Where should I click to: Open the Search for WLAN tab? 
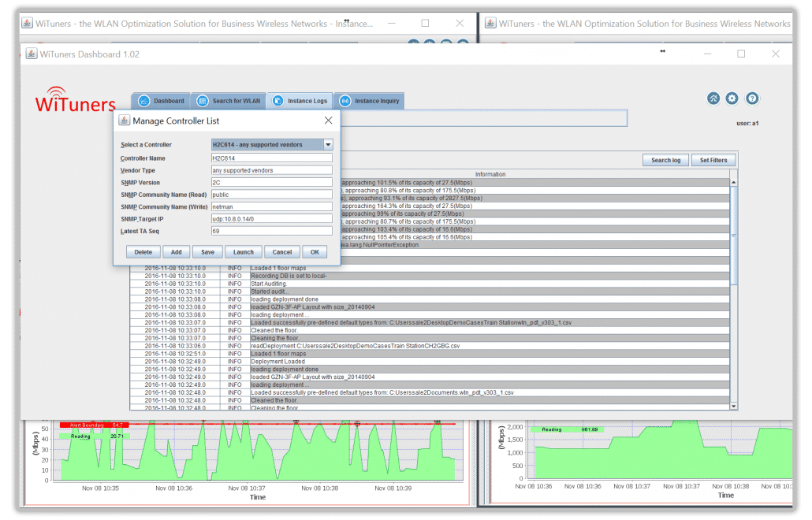pyautogui.click(x=229, y=101)
